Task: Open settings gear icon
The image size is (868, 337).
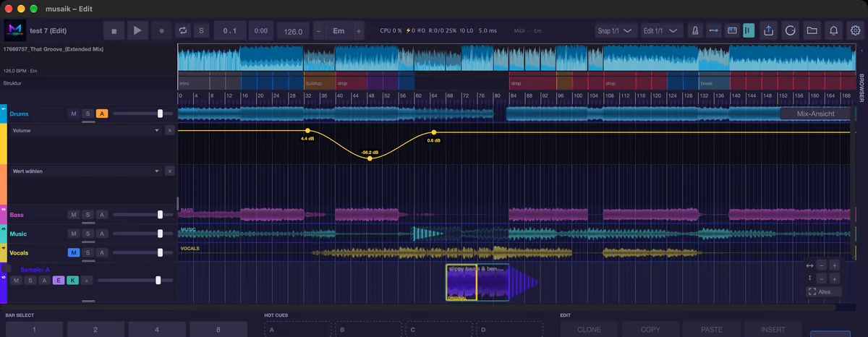Action: pyautogui.click(x=856, y=31)
